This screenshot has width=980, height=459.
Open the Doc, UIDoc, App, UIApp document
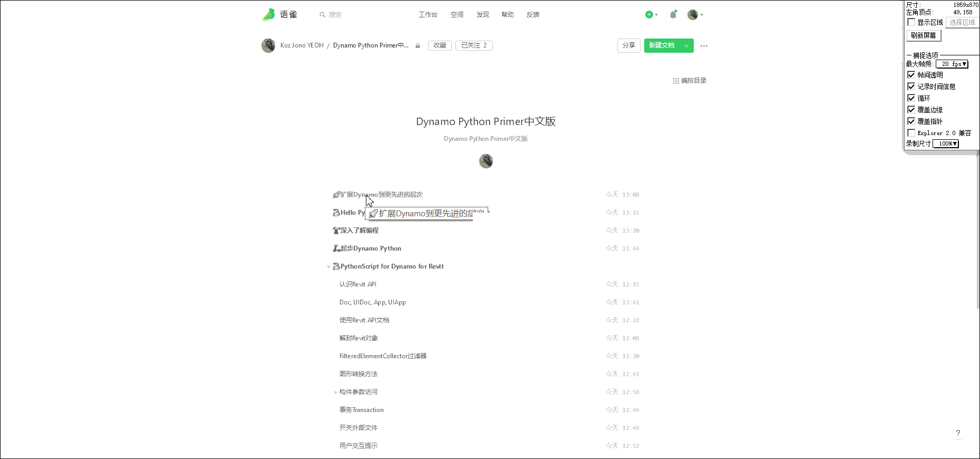(373, 302)
